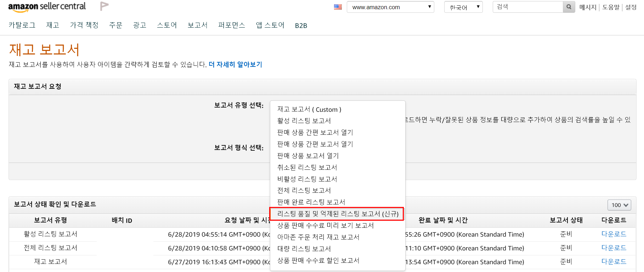Open 메시지 in the header
644x272 pixels.
coord(588,7)
